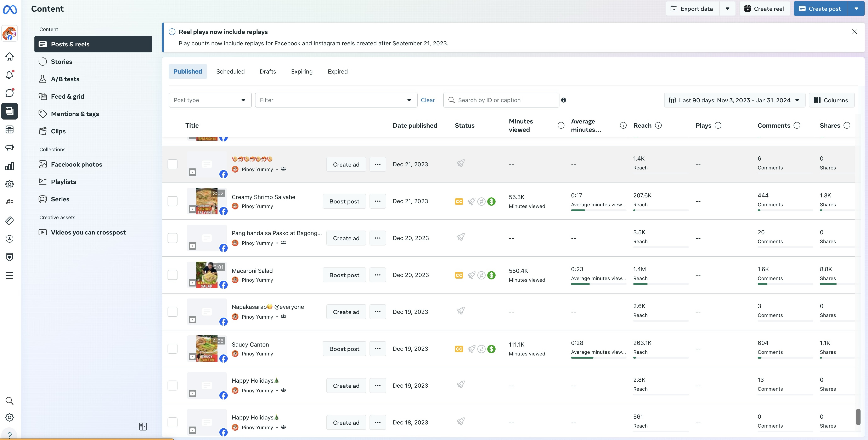Select the Macaroni Salad post checkbox
Image resolution: width=868 pixels, height=440 pixels.
coord(173,275)
